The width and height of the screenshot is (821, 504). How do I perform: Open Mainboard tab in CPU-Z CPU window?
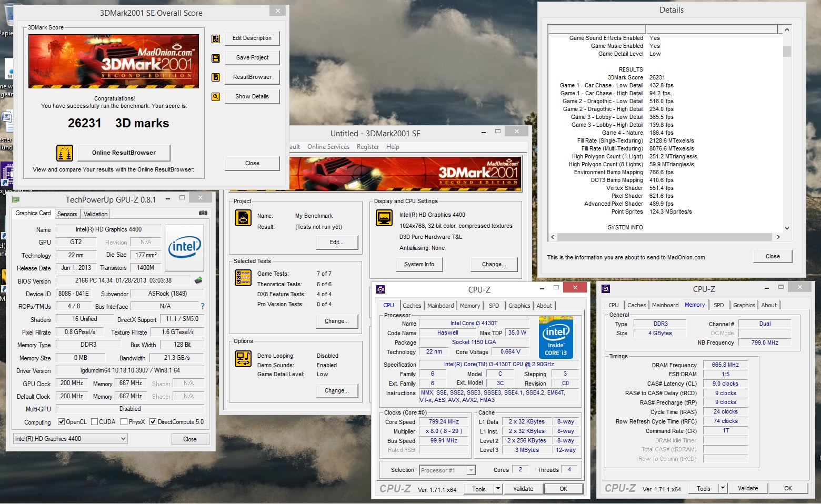[440, 306]
